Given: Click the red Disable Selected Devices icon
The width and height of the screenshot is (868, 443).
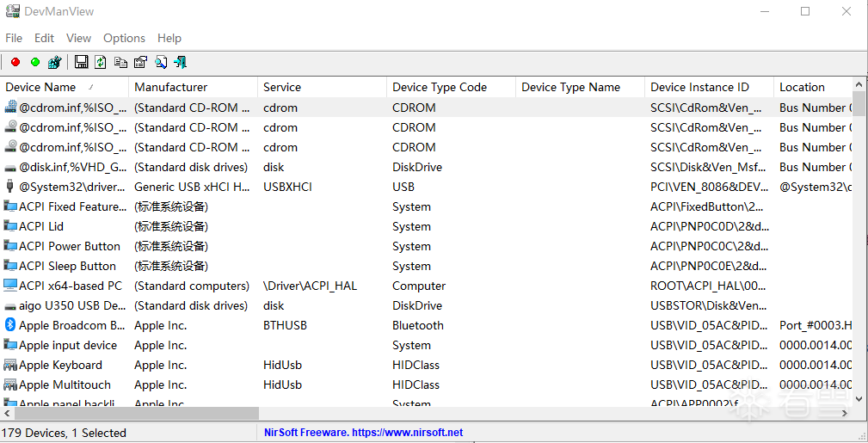Looking at the screenshot, I should [x=15, y=62].
